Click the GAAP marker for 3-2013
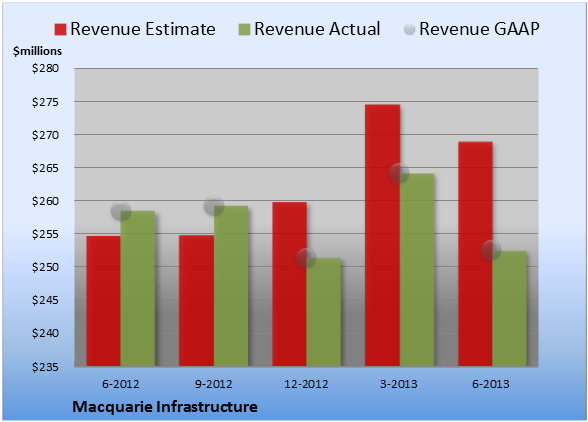This screenshot has width=588, height=422. (x=399, y=173)
